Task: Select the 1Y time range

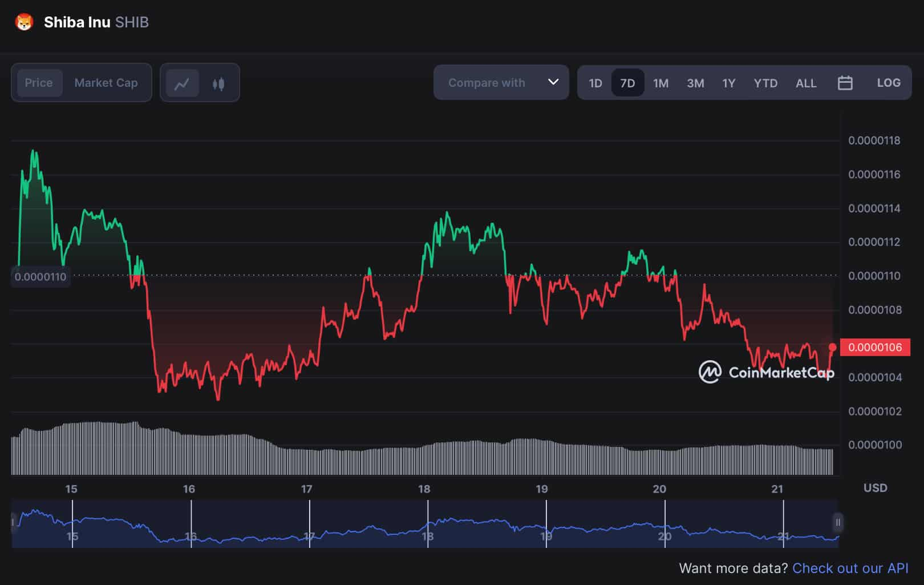Action: tap(728, 83)
